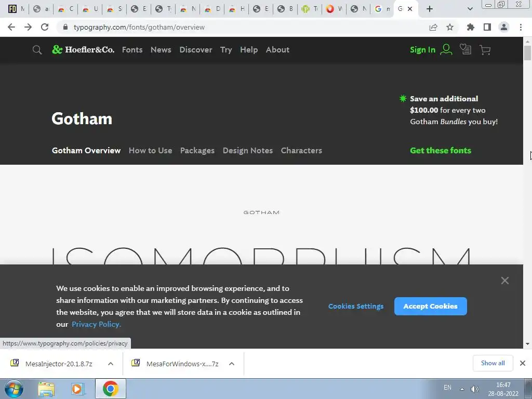Click the Windows Start button
This screenshot has height=399, width=532.
14,389
